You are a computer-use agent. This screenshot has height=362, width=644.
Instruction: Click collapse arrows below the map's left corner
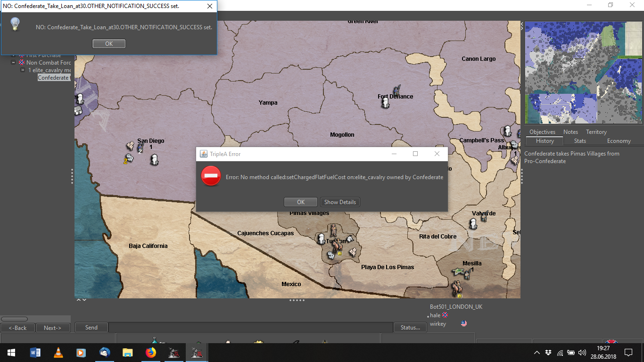pos(81,300)
